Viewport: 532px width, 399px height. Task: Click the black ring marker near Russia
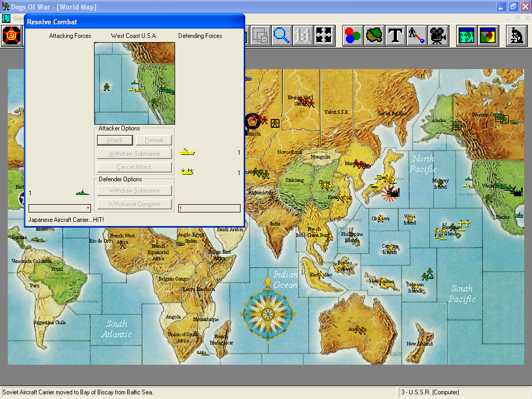click(252, 122)
